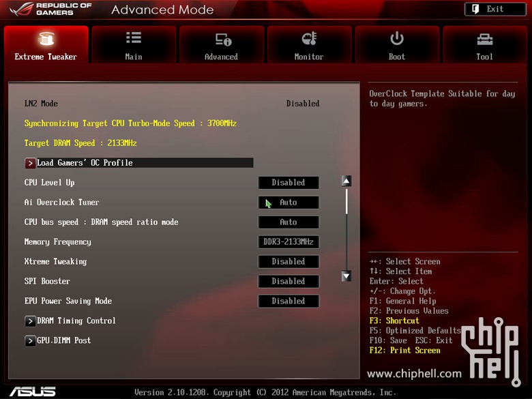
Task: Click the Exit door icon
Action: pos(475,9)
